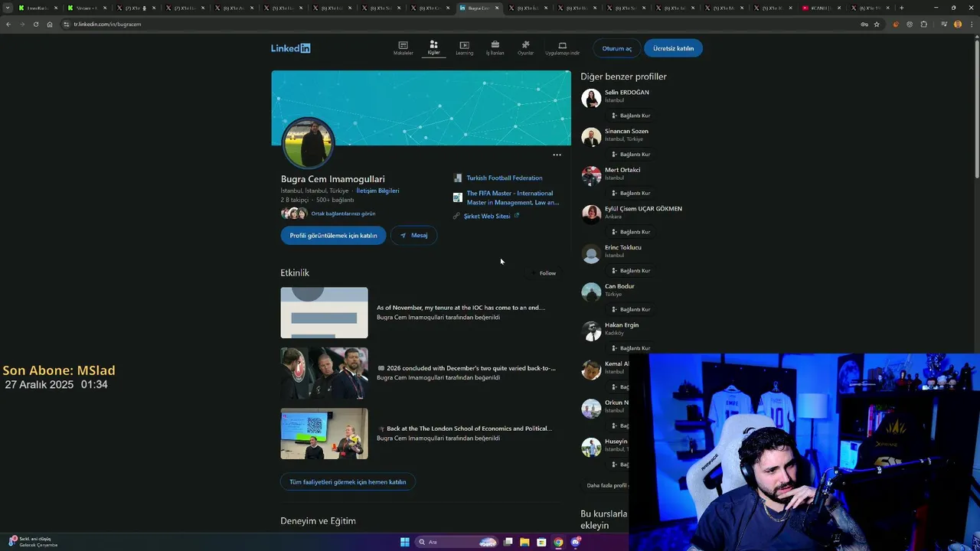This screenshot has height=551, width=980.
Task: Open Selin ERDOĞAN's profile
Action: [627, 93]
